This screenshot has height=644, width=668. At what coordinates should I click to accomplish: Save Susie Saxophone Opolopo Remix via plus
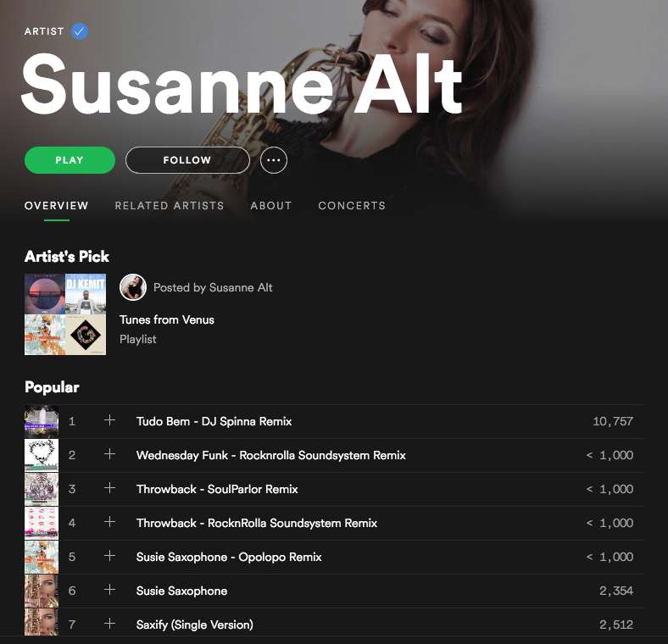click(x=109, y=556)
